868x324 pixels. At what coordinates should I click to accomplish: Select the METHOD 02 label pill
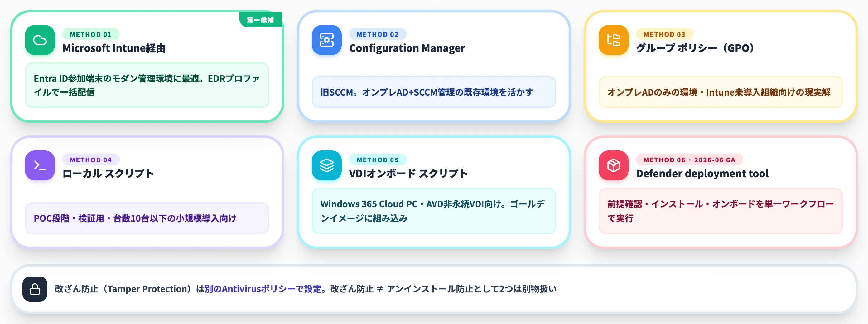pyautogui.click(x=377, y=34)
